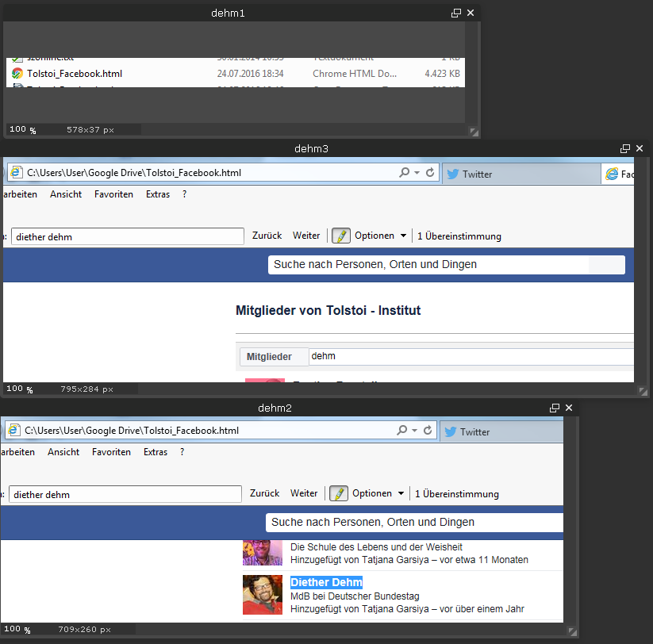The width and height of the screenshot is (653, 644).
Task: Open the Favoriten menu in dehm2
Action: 111,452
